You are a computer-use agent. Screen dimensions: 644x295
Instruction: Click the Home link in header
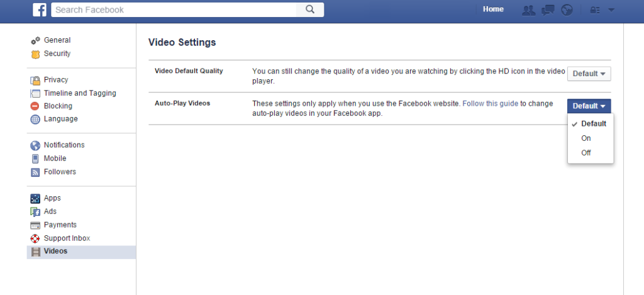tap(493, 9)
